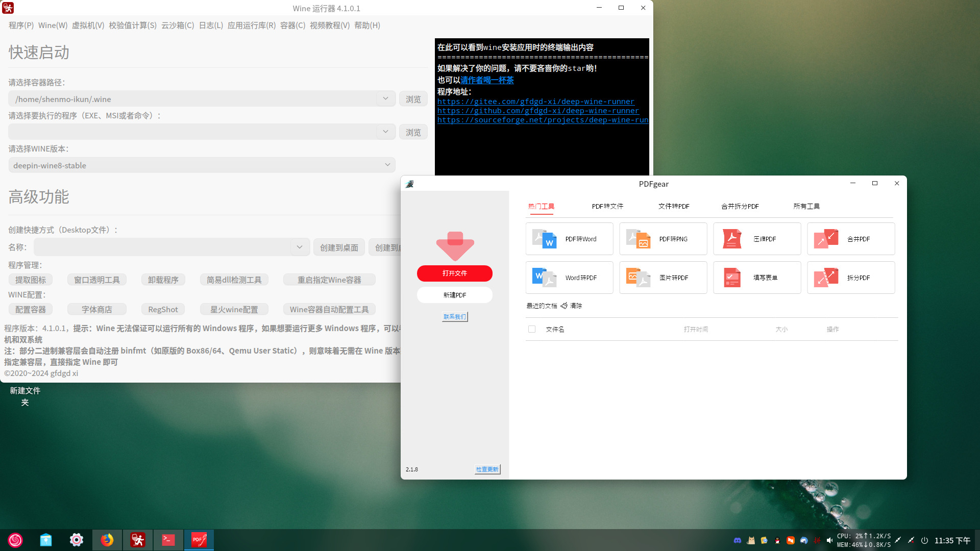980x551 pixels.
Task: Click the 检查更新 check update link
Action: pos(487,469)
